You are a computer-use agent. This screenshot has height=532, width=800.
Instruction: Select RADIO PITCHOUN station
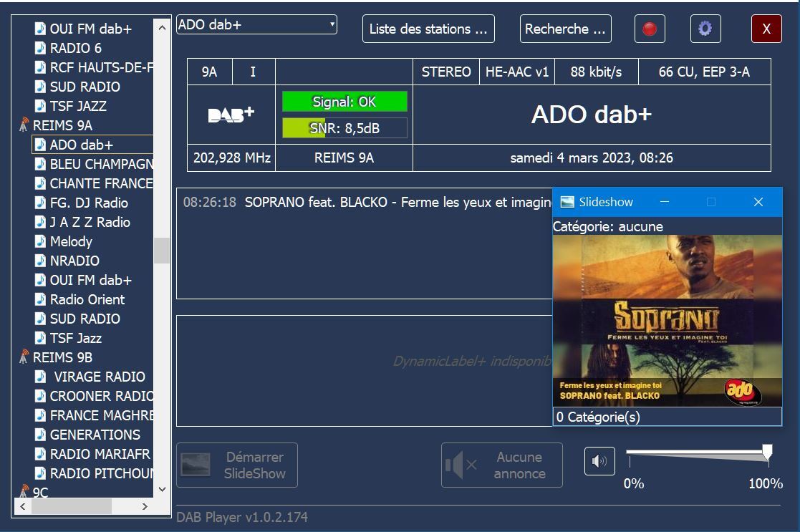101,474
